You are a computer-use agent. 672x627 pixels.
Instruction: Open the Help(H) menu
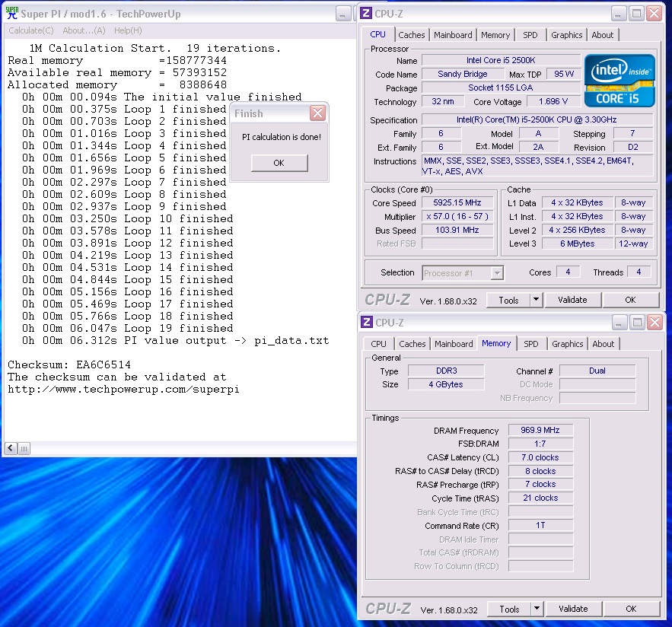coord(128,30)
